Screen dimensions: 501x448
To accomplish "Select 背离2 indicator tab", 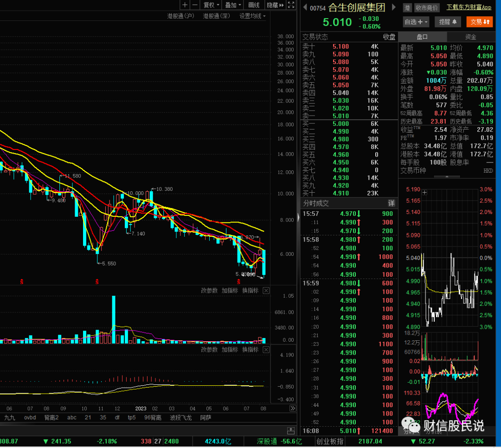I will [x=51, y=417].
